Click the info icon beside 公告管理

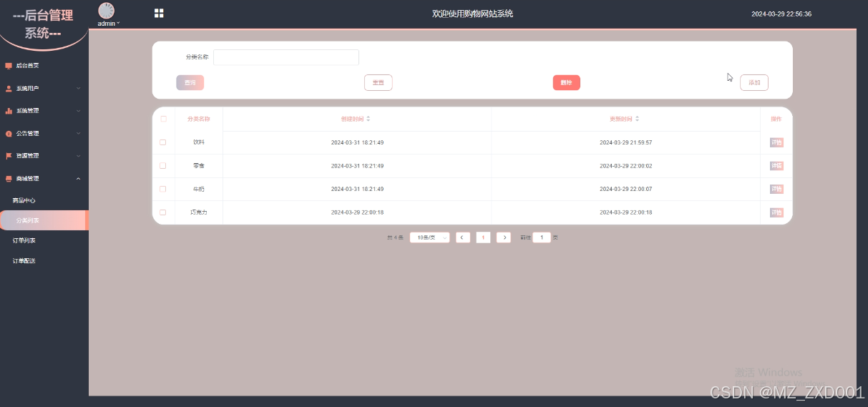pyautogui.click(x=9, y=134)
